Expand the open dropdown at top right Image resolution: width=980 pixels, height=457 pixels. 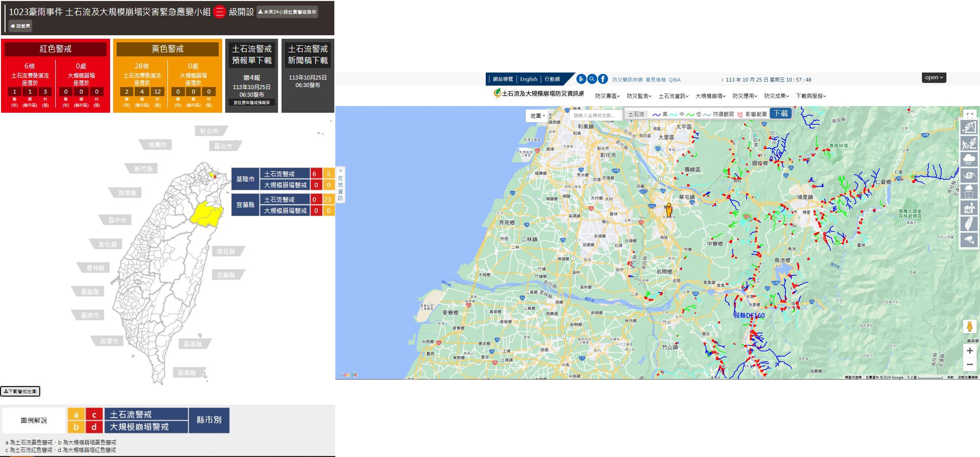[x=934, y=78]
